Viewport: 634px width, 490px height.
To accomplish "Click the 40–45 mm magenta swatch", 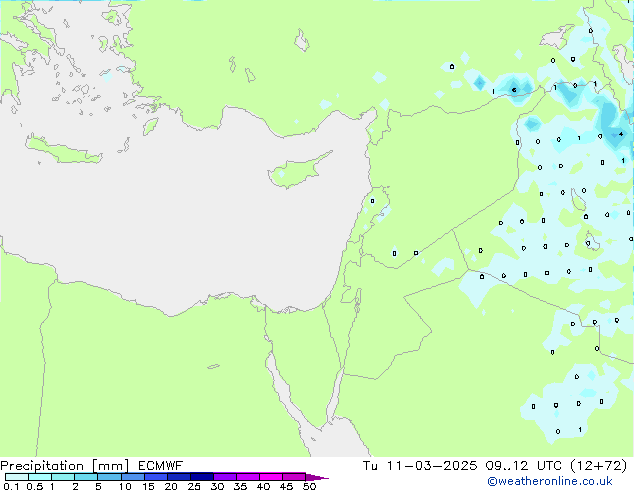I will 271,477.
